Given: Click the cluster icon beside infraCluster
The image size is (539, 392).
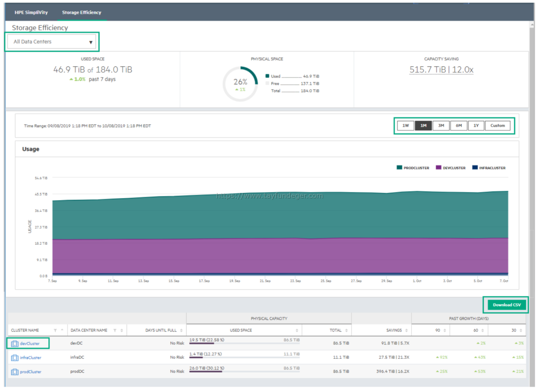Looking at the screenshot, I should (14, 358).
